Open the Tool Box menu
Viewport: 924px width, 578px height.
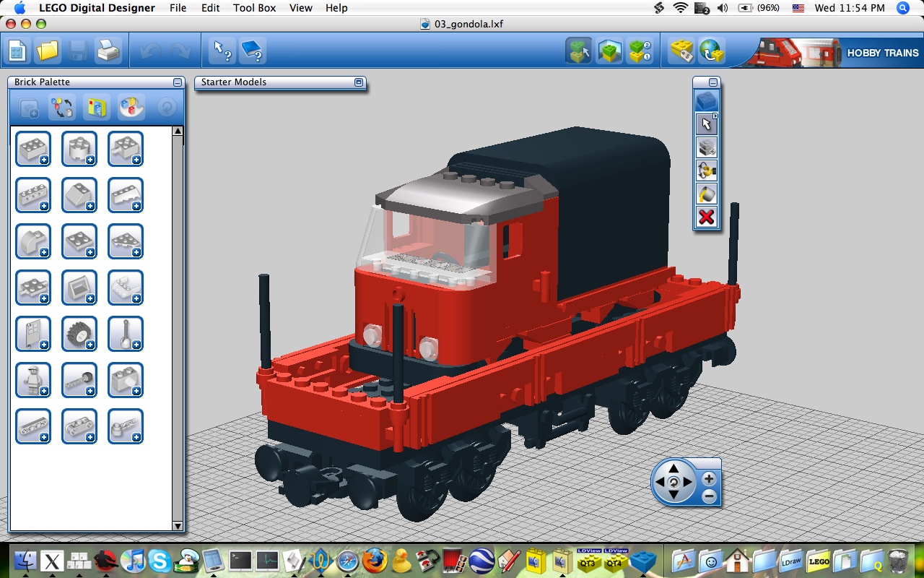[x=254, y=8]
